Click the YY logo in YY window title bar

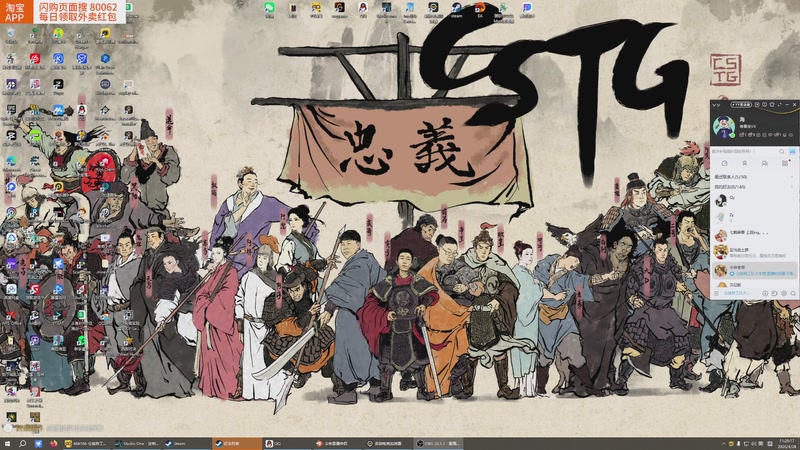716,105
